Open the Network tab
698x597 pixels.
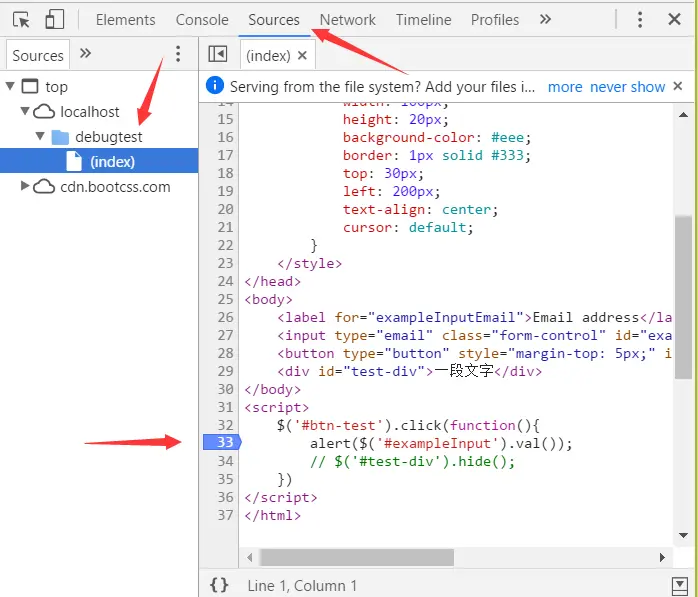coord(348,20)
